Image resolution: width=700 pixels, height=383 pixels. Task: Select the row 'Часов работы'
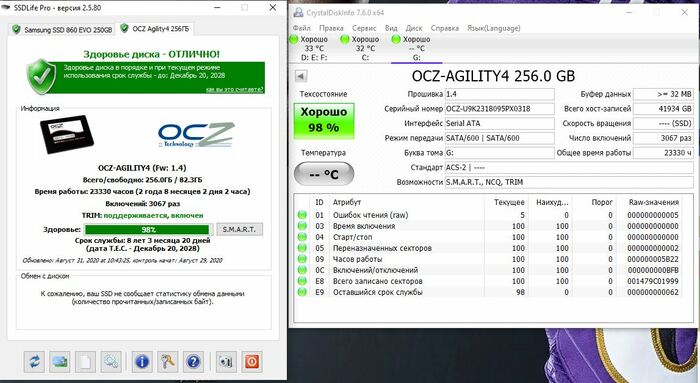coord(489,259)
